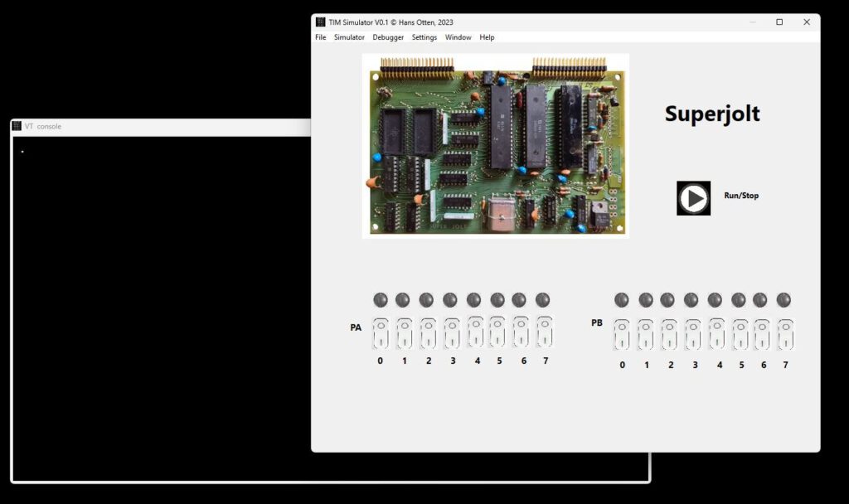Click the TIM Simulator title bar icon
The height and width of the screenshot is (504, 849).
(x=321, y=22)
